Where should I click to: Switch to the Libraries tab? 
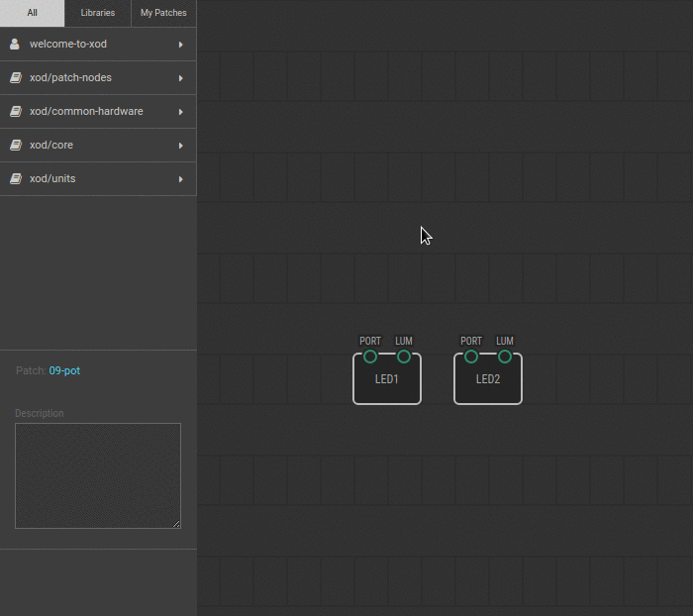coord(97,13)
